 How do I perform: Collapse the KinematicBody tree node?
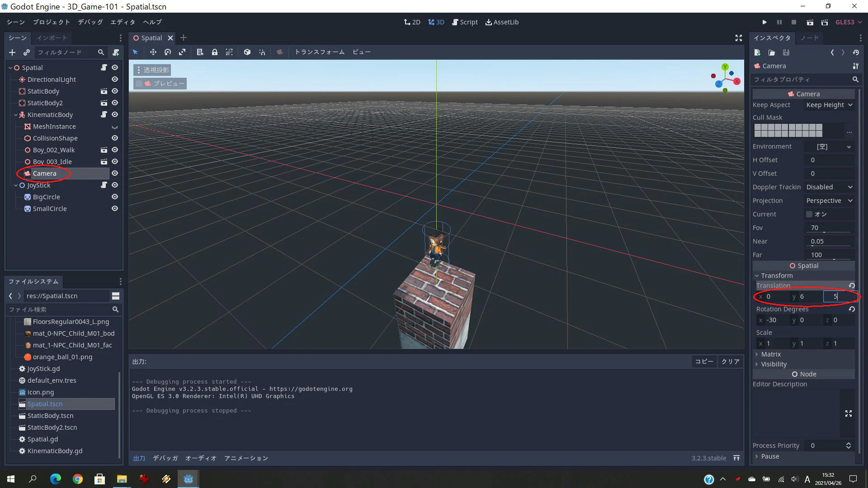click(x=16, y=115)
